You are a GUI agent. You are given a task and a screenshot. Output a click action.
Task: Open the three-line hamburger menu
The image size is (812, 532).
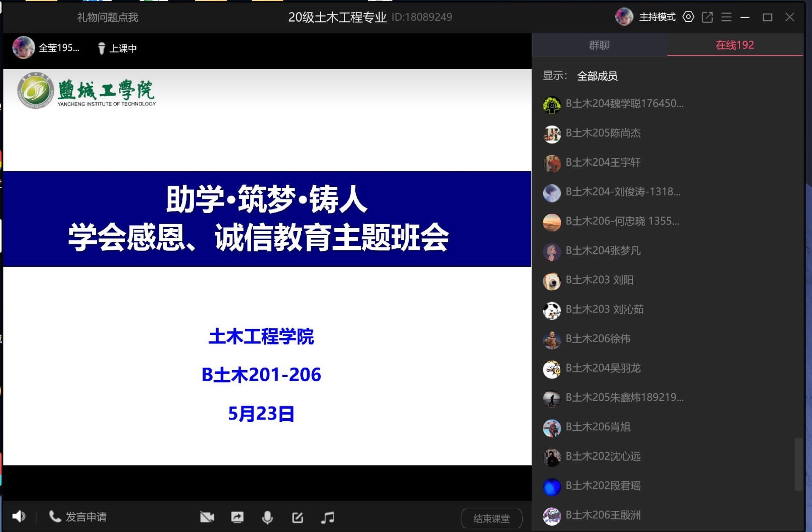726,17
